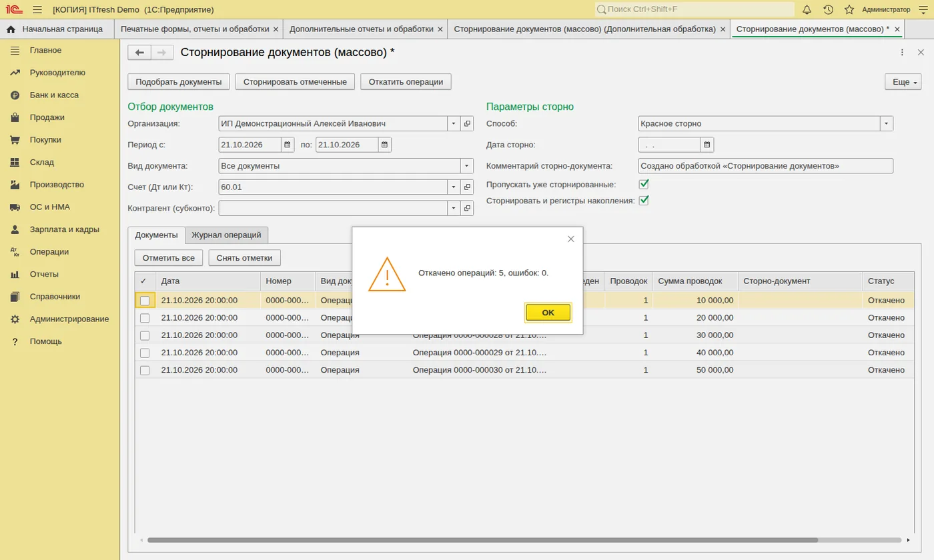This screenshot has width=934, height=560.
Task: Click Подобрать документы button
Action: [179, 82]
